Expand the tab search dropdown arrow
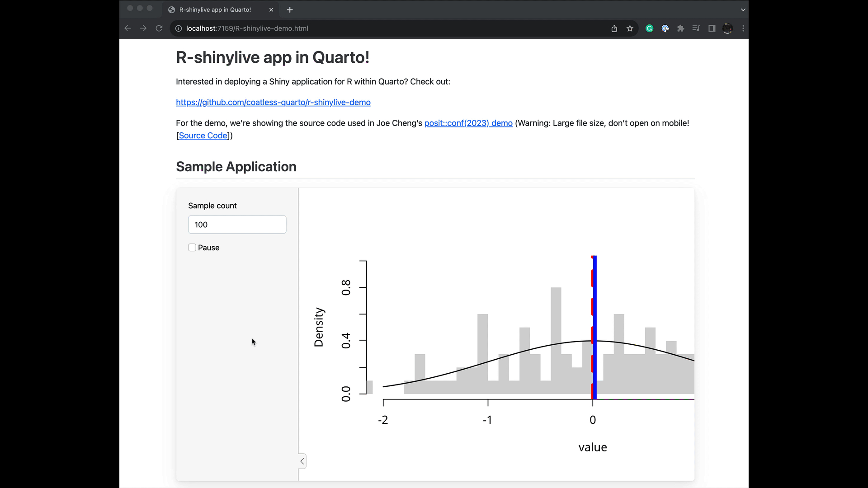Viewport: 868px width, 488px height. click(x=743, y=9)
